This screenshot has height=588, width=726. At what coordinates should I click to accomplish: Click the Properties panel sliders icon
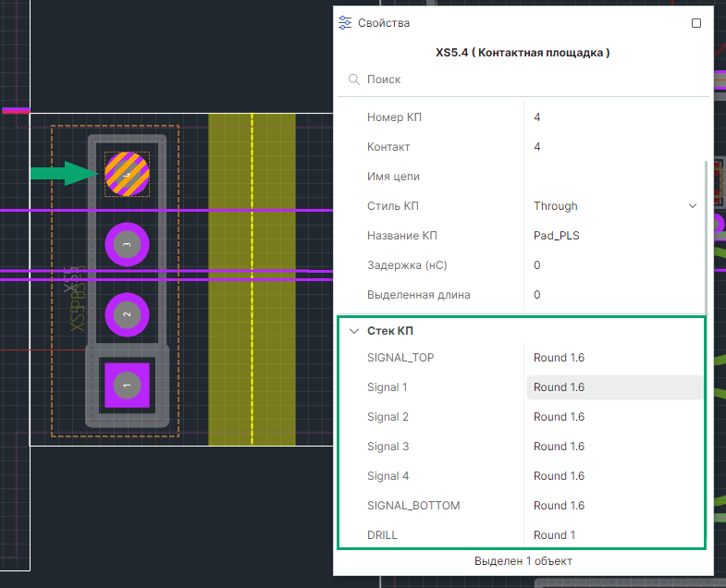coord(345,23)
